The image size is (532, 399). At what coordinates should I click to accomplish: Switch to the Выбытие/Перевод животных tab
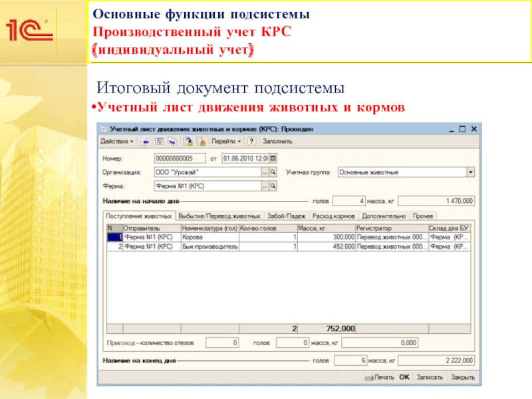(219, 216)
